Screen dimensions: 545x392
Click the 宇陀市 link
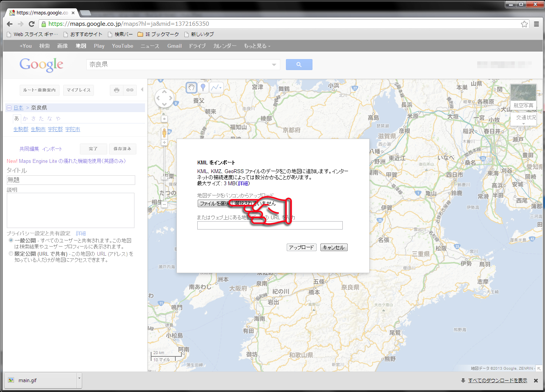73,129
